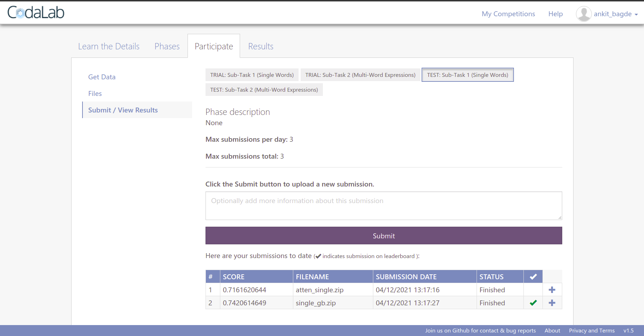Select the TRIAL: Sub-Task 1 (Single Words) phase
The width and height of the screenshot is (644, 336).
[252, 75]
